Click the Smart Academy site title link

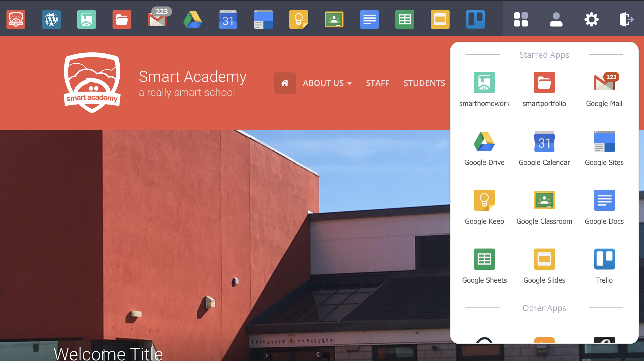point(192,77)
